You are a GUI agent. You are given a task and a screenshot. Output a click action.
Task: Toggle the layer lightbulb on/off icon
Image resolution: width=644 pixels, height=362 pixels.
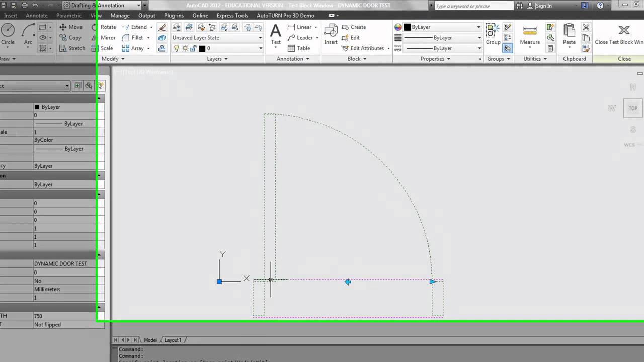[x=177, y=48]
